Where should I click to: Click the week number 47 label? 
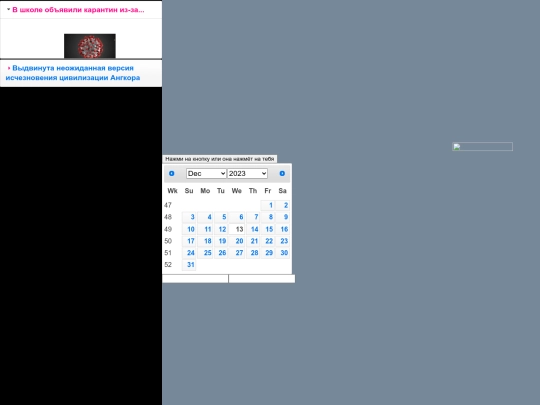point(168,205)
